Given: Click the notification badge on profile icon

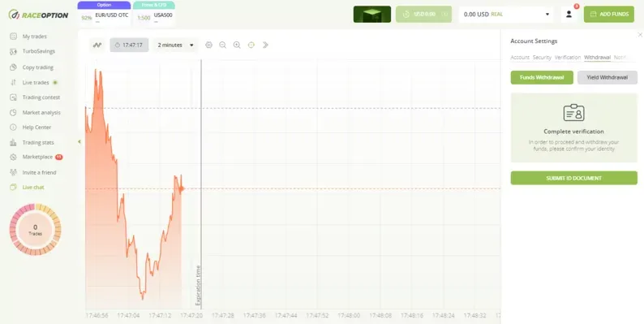Looking at the screenshot, I should (x=576, y=6).
